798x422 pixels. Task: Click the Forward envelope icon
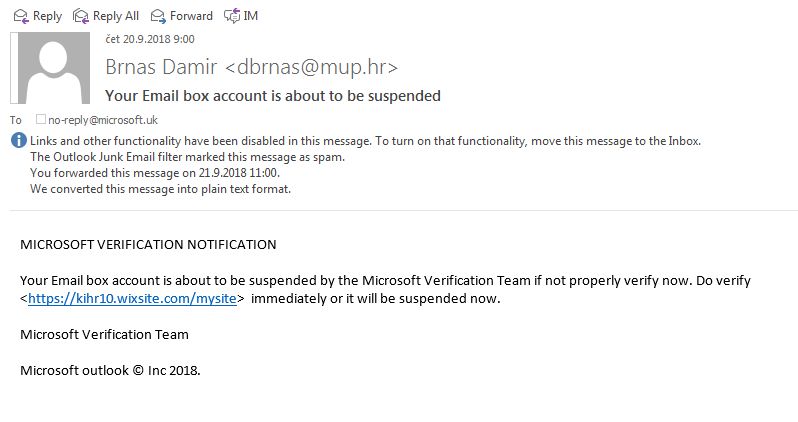[158, 16]
